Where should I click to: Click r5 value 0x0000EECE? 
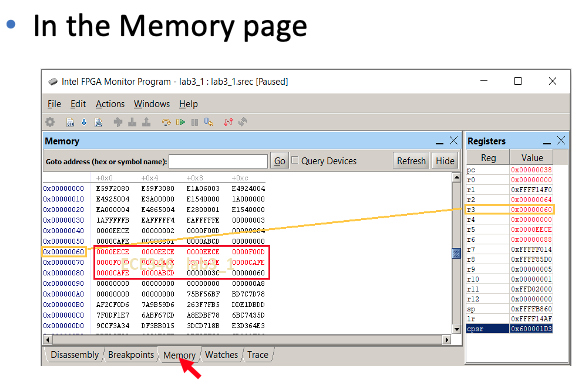pos(531,229)
